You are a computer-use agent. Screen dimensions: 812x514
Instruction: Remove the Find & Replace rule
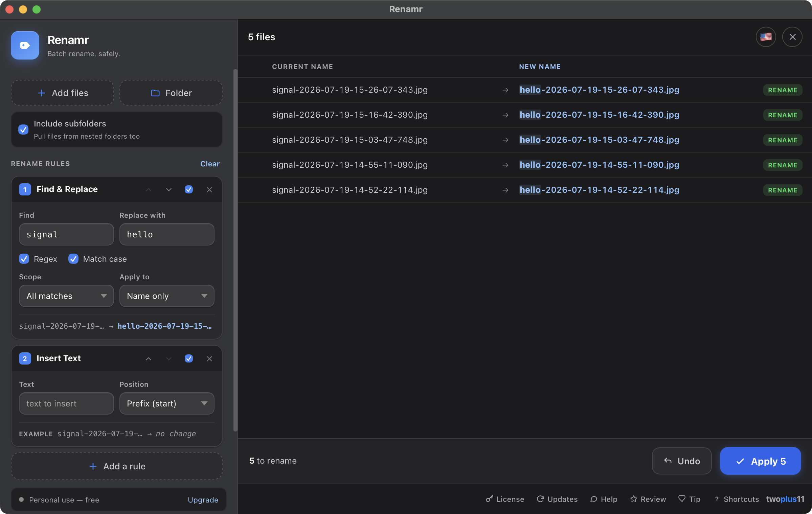(x=209, y=190)
